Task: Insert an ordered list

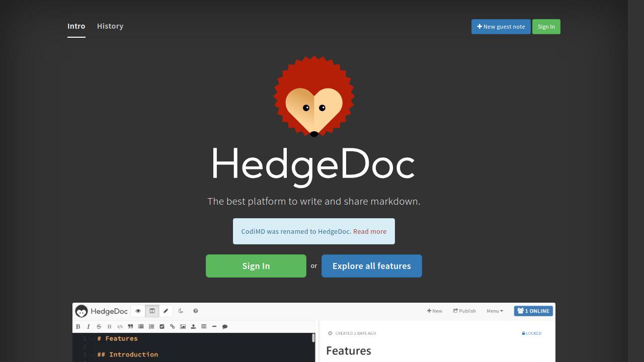Action: pyautogui.click(x=151, y=326)
